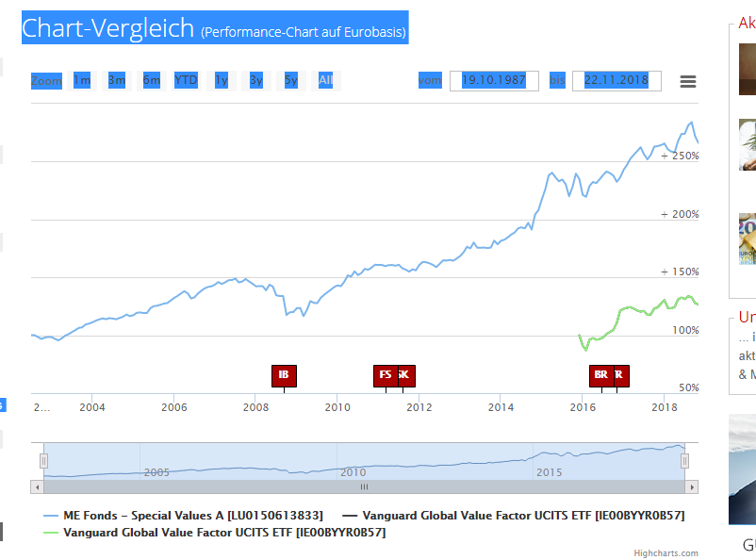Click the 2005 label in navigator
Image resolution: width=756 pixels, height=560 pixels.
coord(156,472)
